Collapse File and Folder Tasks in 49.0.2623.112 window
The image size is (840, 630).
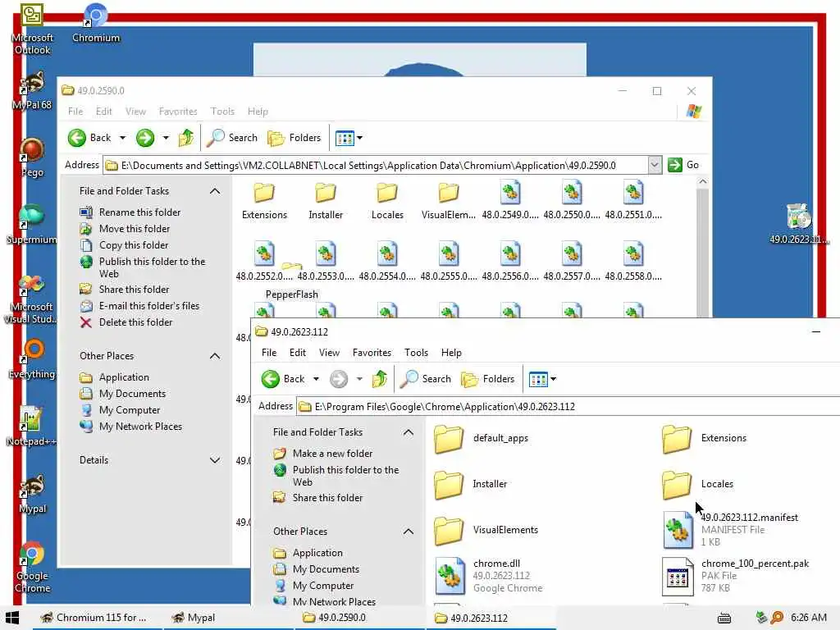click(x=409, y=432)
